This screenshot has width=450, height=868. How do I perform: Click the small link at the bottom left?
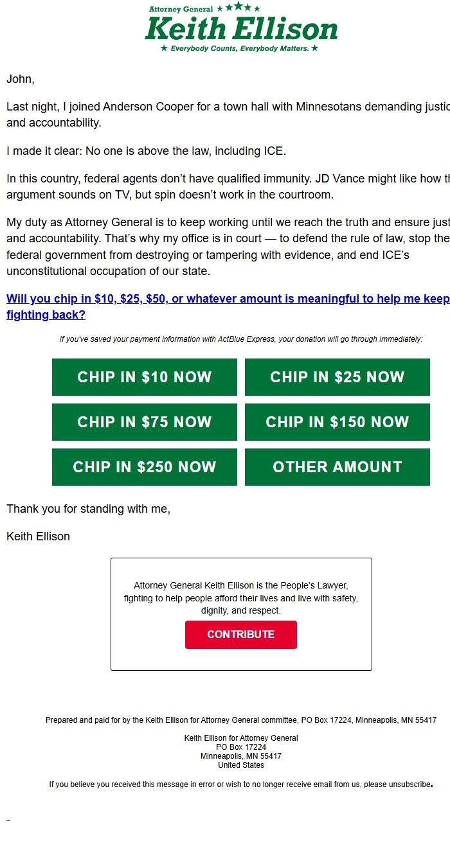click(9, 821)
